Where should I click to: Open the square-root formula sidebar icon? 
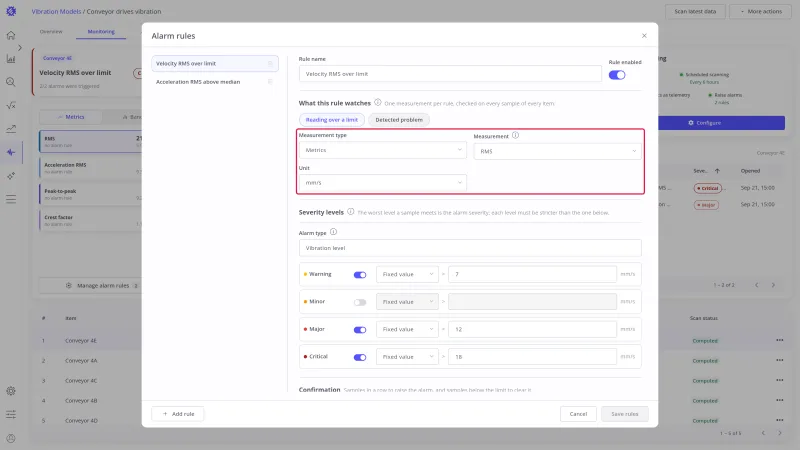pos(11,105)
